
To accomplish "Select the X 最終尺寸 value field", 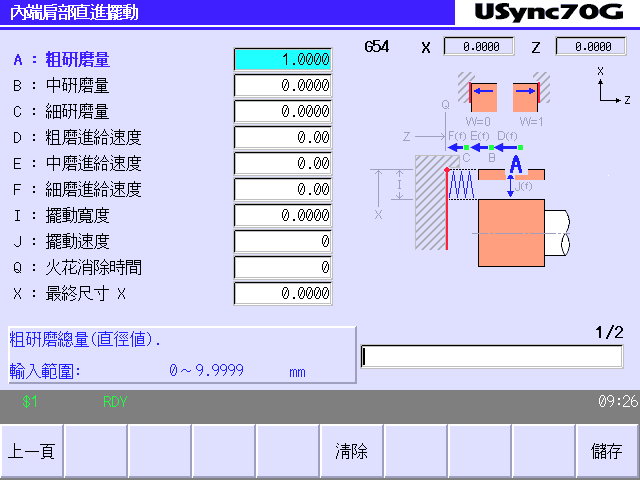I will point(282,294).
